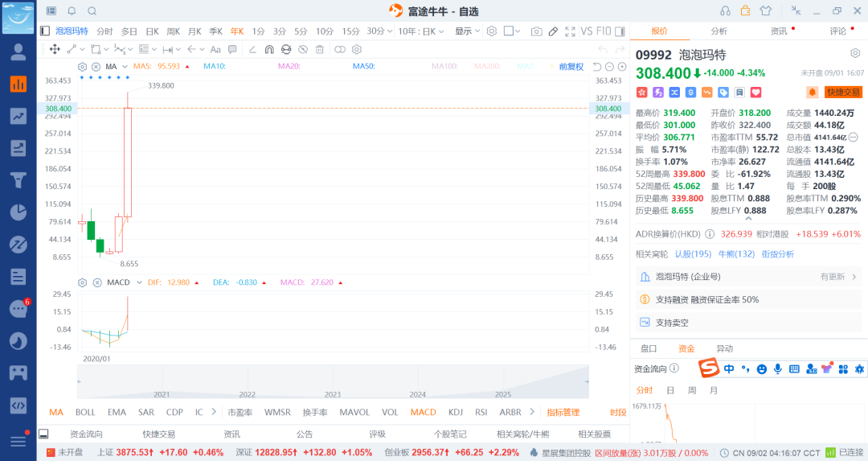Click the timeline navigator range slider
868x461 pixels.
(333, 382)
